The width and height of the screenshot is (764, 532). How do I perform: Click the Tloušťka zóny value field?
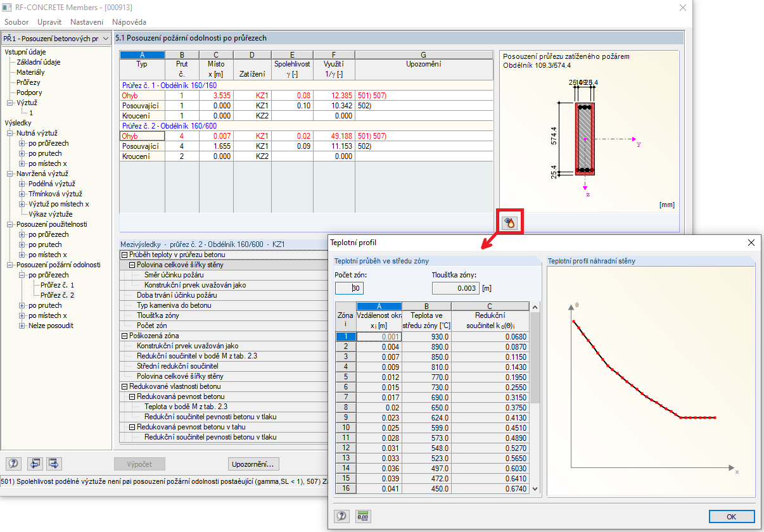click(x=456, y=288)
